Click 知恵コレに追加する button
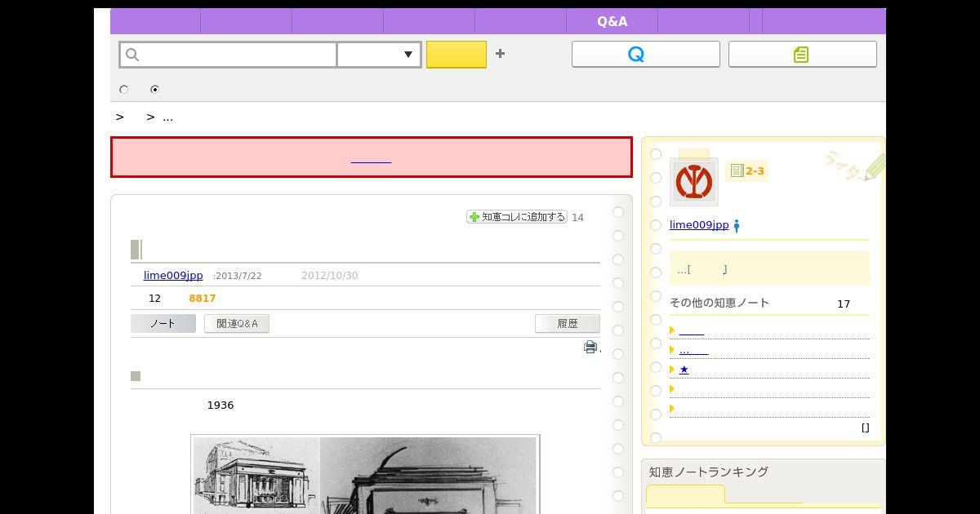The image size is (980, 514). pyautogui.click(x=517, y=217)
